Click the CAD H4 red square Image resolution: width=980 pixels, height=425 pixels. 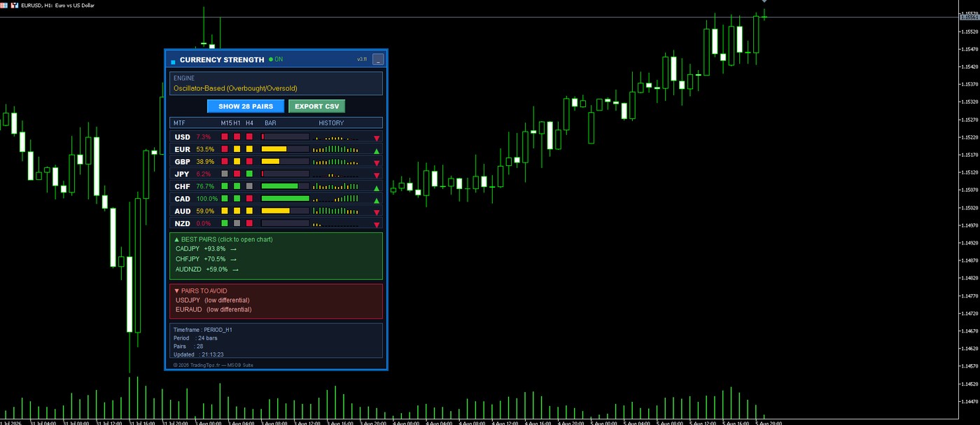[249, 199]
